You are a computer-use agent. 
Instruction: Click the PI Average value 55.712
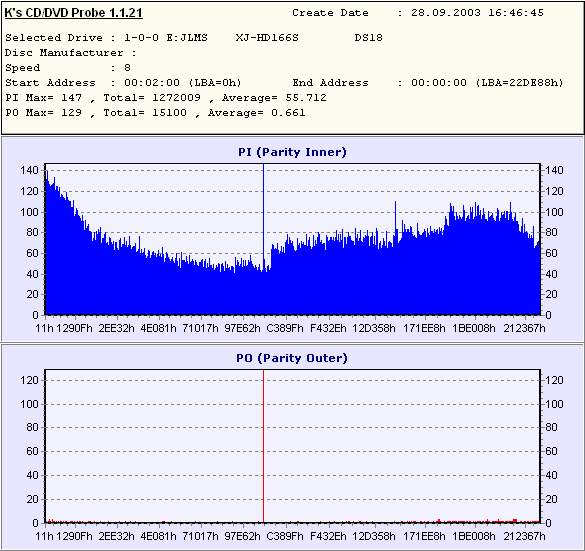click(306, 98)
